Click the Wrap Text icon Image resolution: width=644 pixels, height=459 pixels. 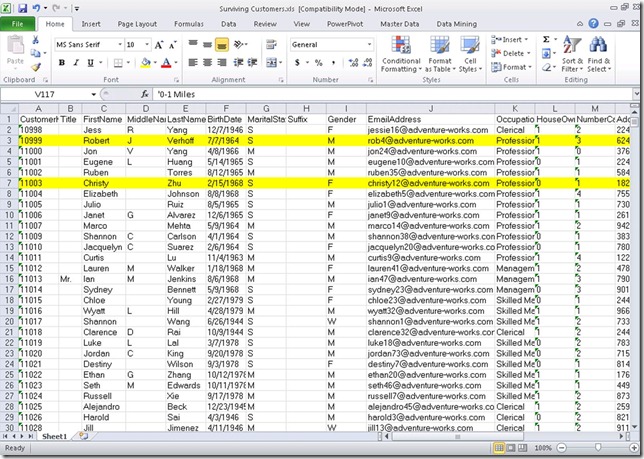(x=271, y=44)
